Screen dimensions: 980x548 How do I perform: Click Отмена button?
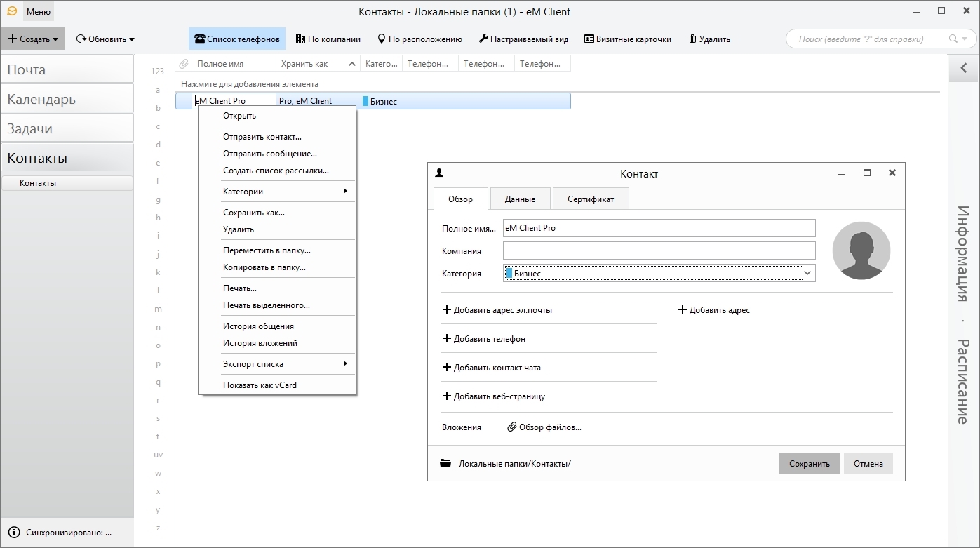click(868, 463)
